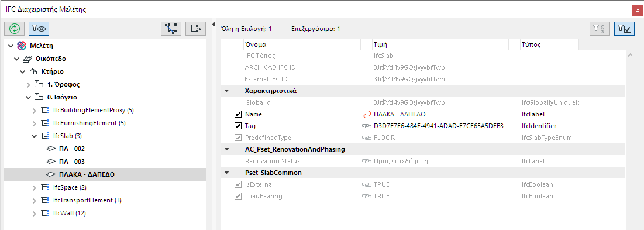Collapse the left panel with small arrow

point(213,25)
